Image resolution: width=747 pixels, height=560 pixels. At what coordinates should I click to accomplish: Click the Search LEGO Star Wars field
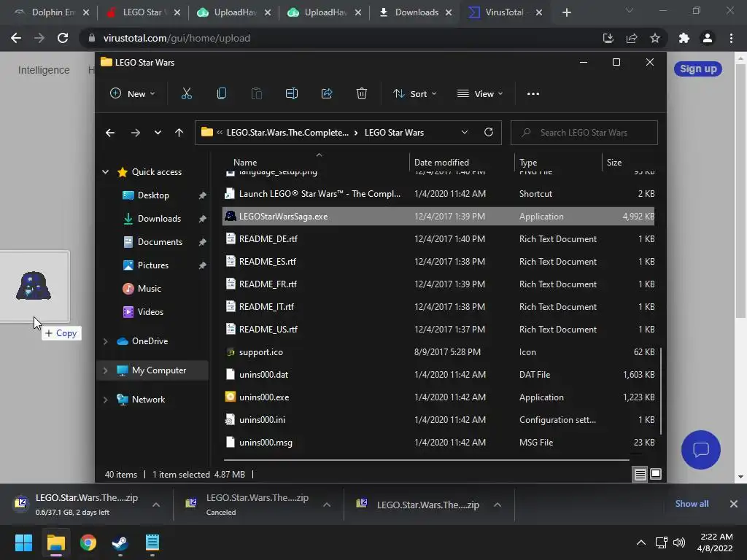tap(584, 133)
